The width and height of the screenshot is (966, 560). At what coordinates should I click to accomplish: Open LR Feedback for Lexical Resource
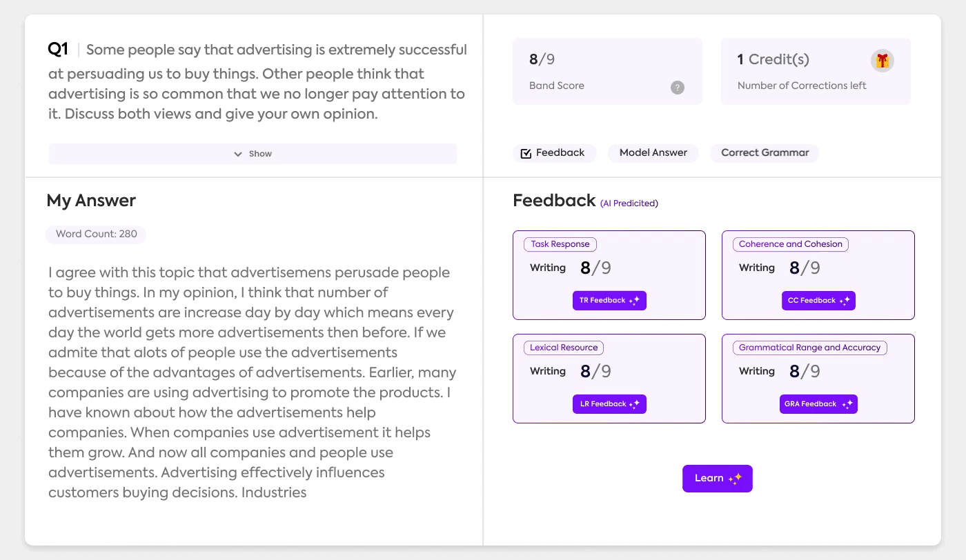[x=609, y=404]
